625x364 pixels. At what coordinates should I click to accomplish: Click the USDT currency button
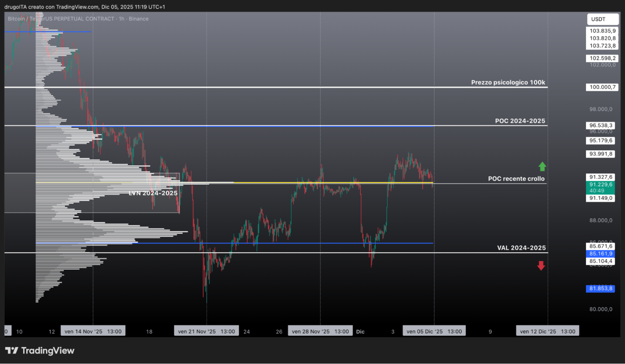[603, 19]
